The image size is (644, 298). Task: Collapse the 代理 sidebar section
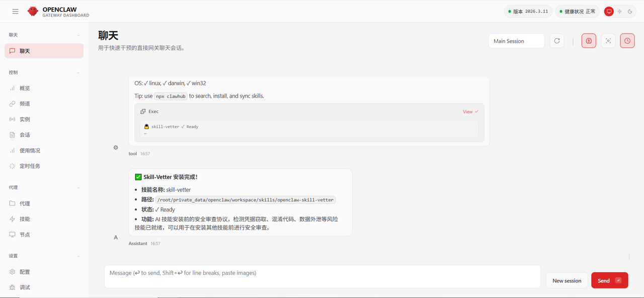pyautogui.click(x=78, y=187)
